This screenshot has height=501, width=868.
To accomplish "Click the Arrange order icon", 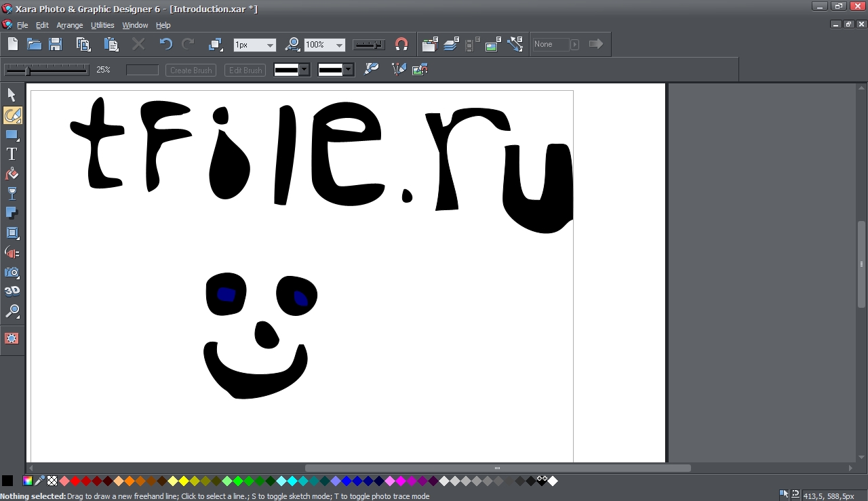I will pos(216,44).
